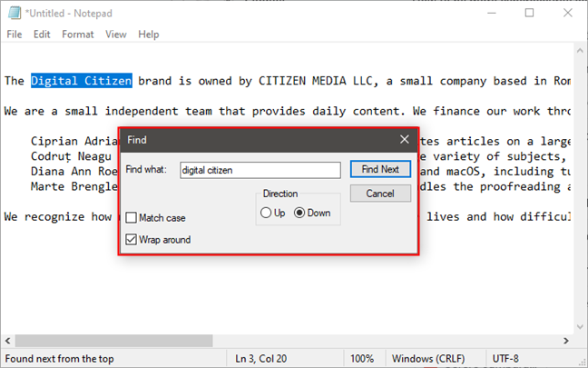Click 'We recognize how' paragraph start
This screenshot has height=368, width=588.
point(58,217)
